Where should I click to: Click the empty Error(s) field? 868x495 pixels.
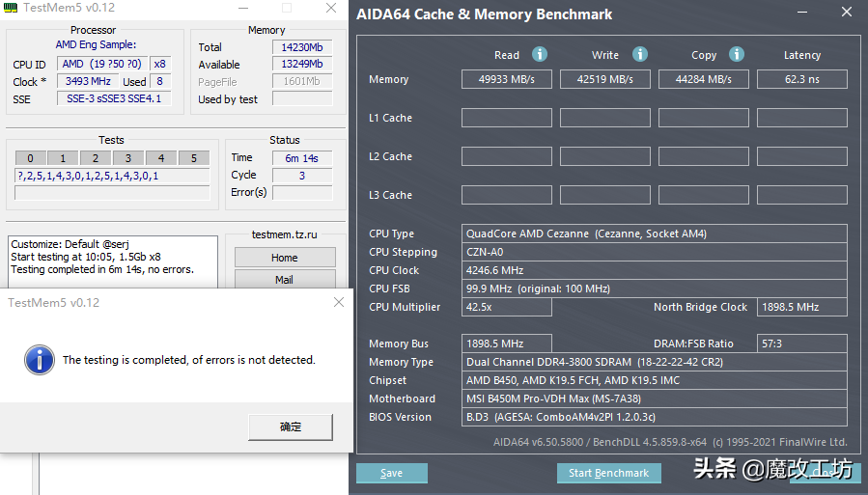point(302,192)
